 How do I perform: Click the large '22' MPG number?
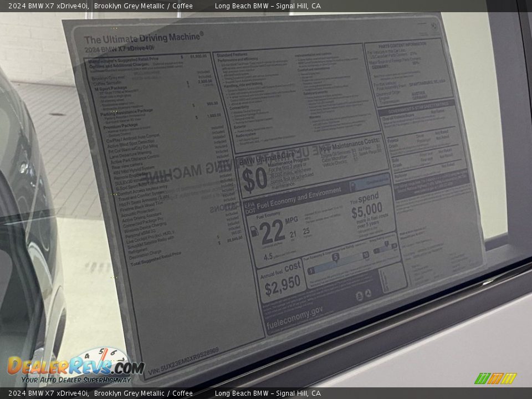[x=272, y=232]
